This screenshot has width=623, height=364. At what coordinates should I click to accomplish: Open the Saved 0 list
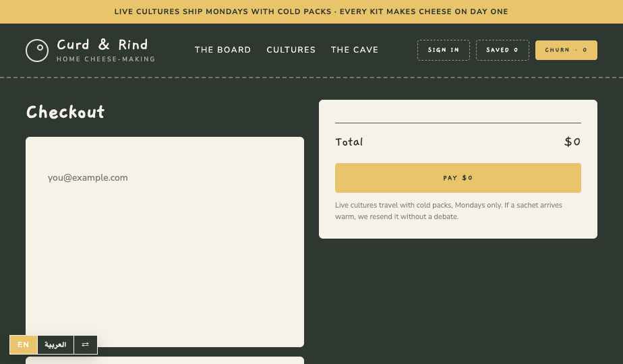[x=502, y=50]
